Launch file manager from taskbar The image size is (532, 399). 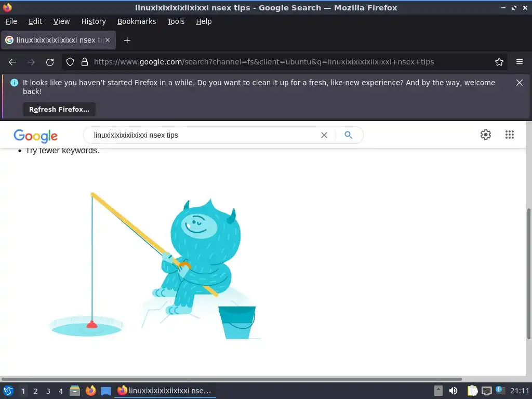pos(75,391)
